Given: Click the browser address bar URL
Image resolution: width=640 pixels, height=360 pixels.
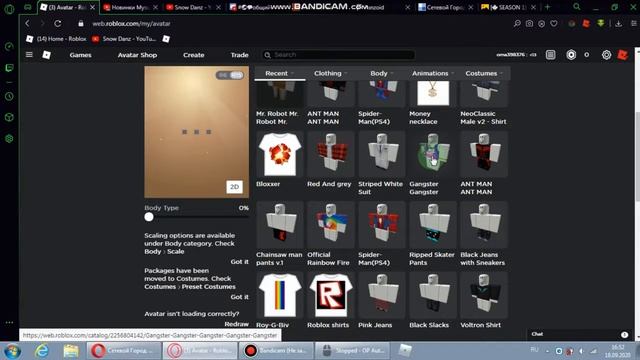Looking at the screenshot, I should (x=131, y=24).
